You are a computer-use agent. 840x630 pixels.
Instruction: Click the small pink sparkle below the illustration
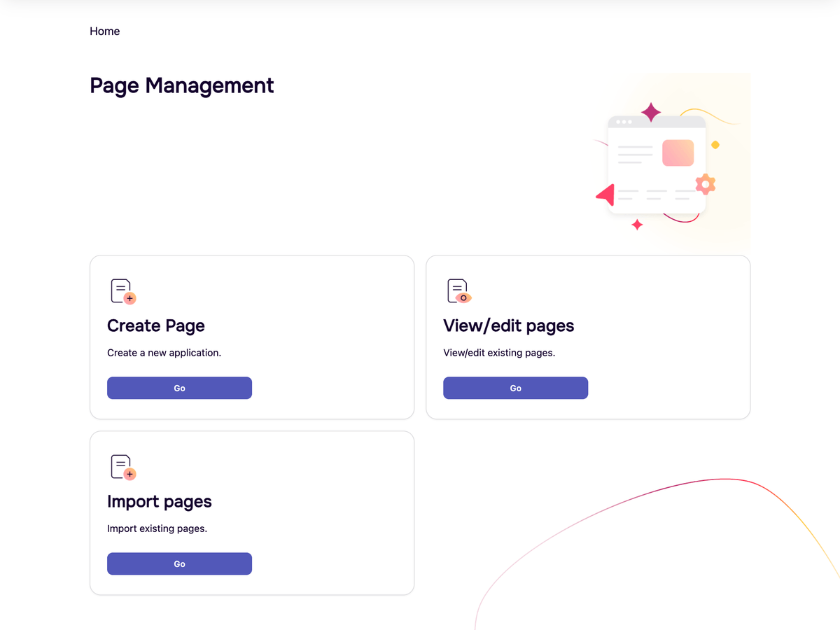coord(637,225)
